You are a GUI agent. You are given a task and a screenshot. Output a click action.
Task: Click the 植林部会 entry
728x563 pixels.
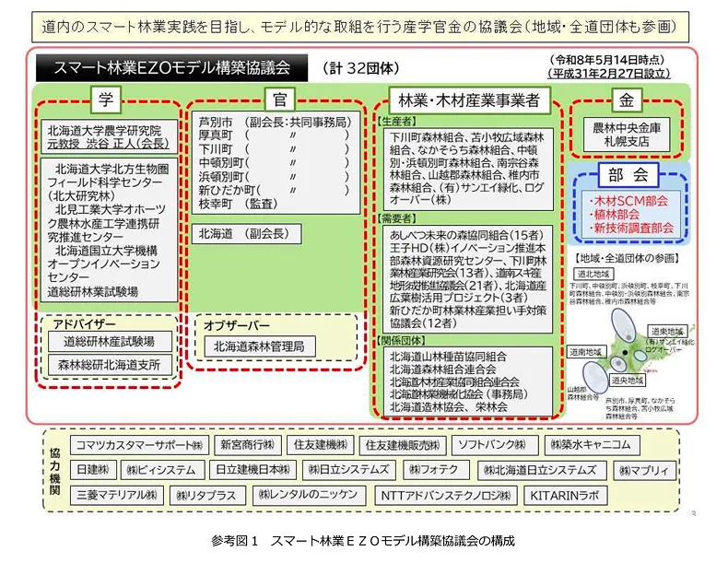pos(615,215)
